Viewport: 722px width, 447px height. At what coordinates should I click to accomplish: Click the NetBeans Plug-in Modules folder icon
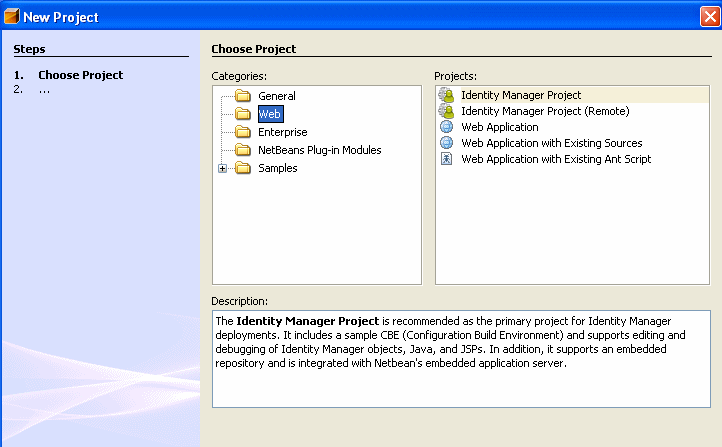point(243,150)
